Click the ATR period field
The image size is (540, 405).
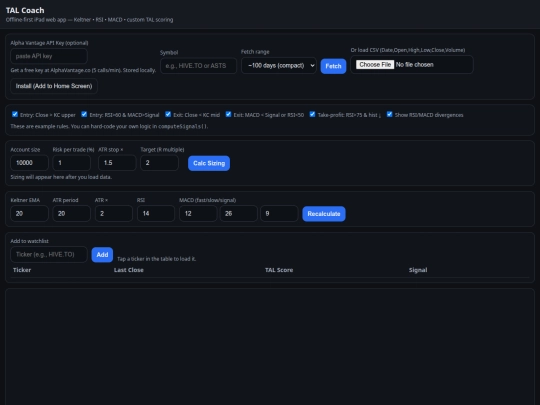point(72,214)
